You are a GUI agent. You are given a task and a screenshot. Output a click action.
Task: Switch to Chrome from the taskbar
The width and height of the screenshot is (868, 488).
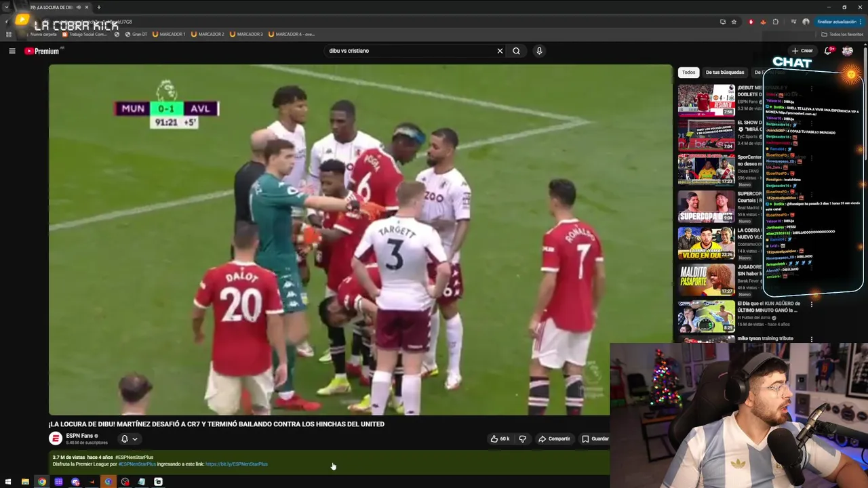(x=42, y=482)
